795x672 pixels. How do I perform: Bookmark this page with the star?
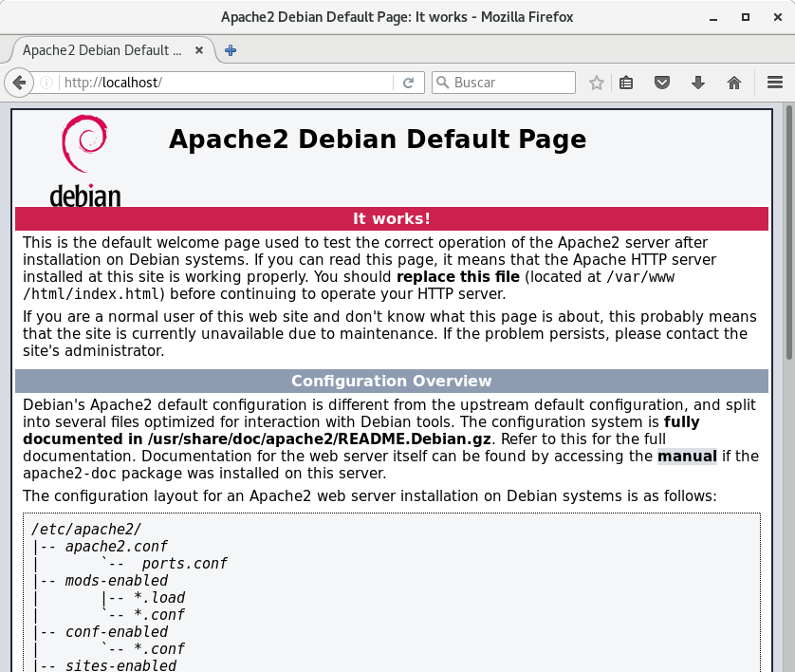click(x=596, y=83)
